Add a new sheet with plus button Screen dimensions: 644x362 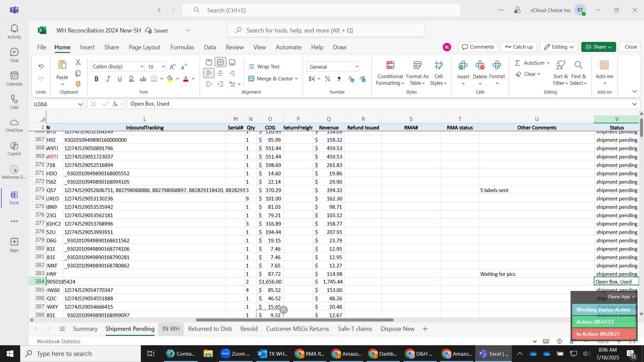425,329
